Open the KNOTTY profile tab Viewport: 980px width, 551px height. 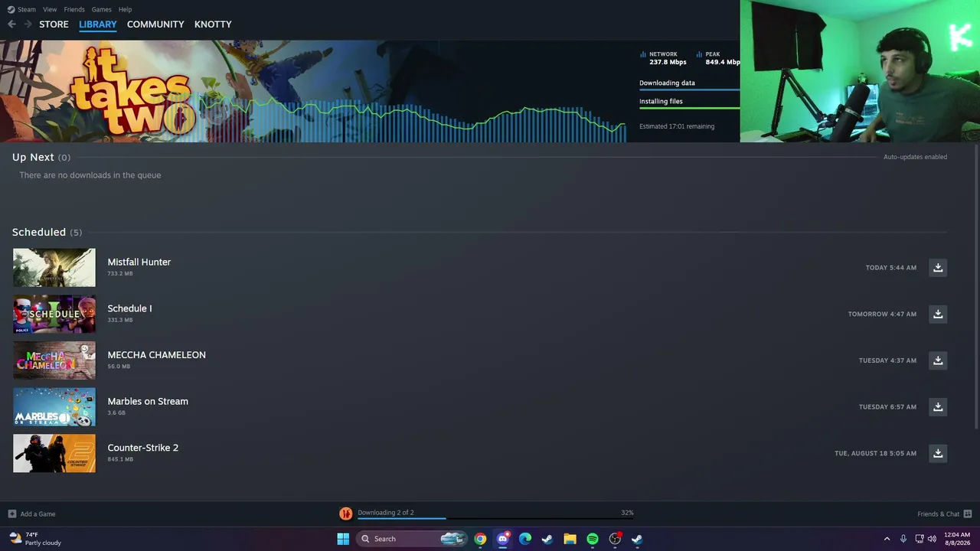[x=213, y=24]
